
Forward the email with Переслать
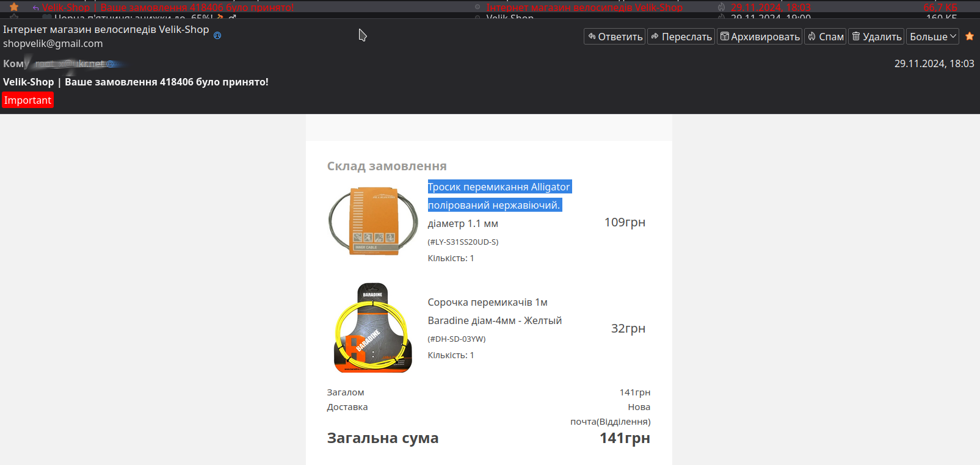click(x=681, y=37)
